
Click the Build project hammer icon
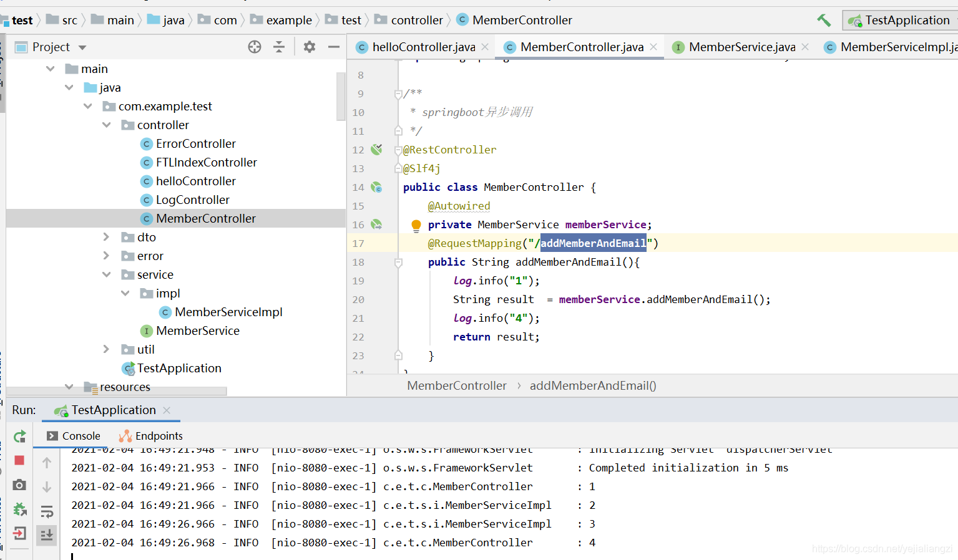(x=824, y=20)
